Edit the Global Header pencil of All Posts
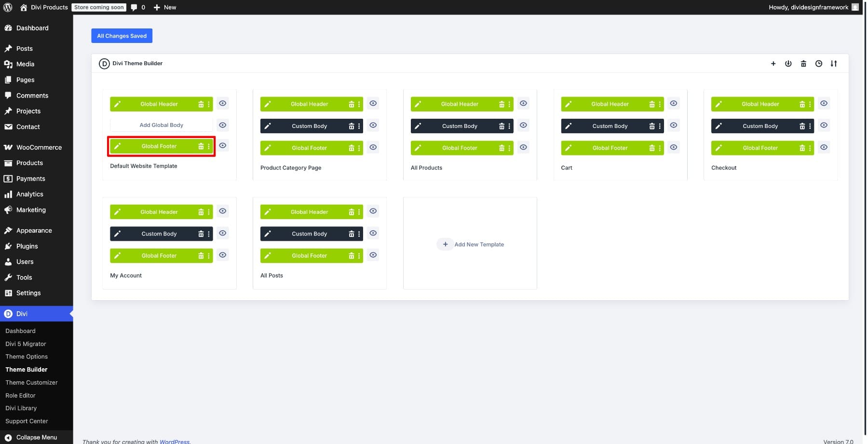868x444 pixels. coord(268,212)
